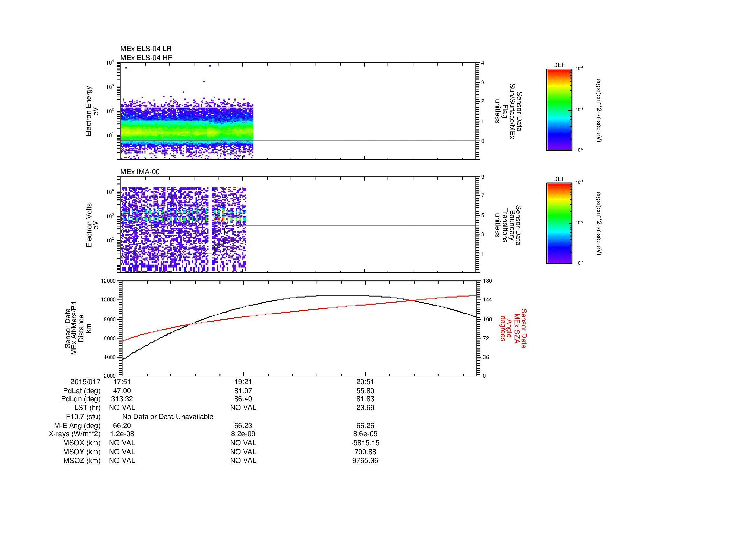
Task: Click the 'Electron Energy eV' axis label
Action: (x=92, y=111)
